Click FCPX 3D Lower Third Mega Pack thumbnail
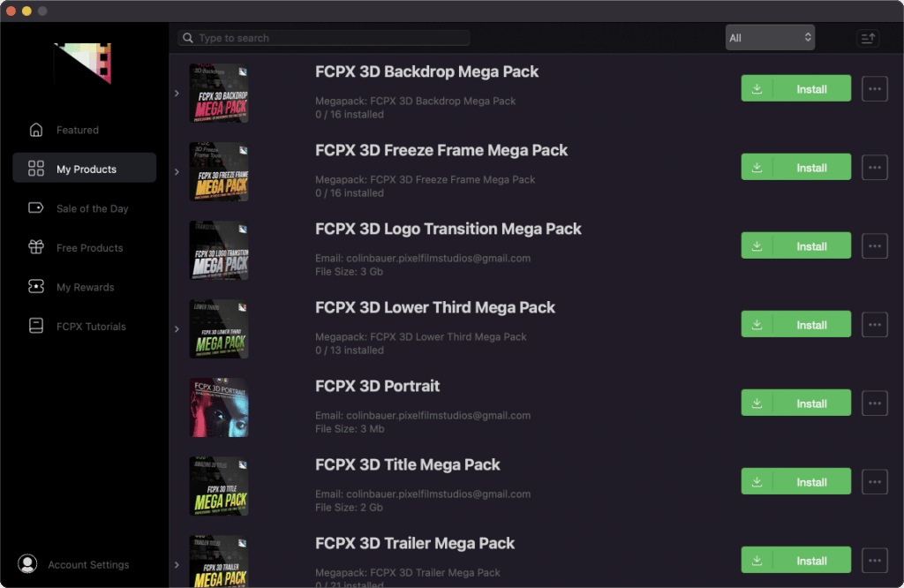The height and width of the screenshot is (588, 904). 219,328
